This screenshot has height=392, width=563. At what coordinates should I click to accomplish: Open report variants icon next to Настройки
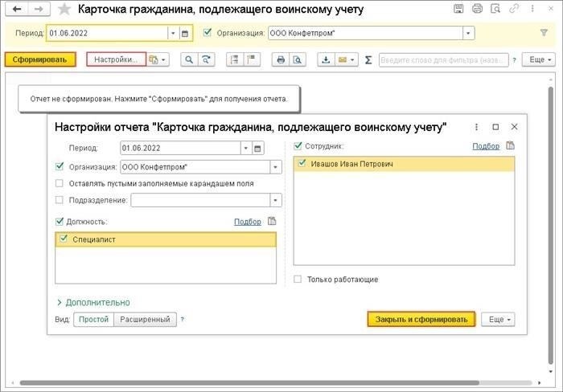click(154, 60)
